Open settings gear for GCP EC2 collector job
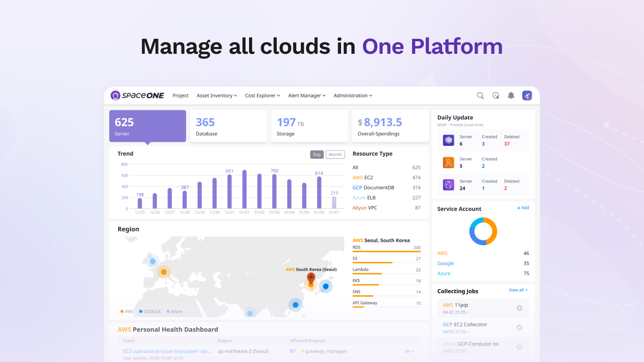 (x=519, y=327)
